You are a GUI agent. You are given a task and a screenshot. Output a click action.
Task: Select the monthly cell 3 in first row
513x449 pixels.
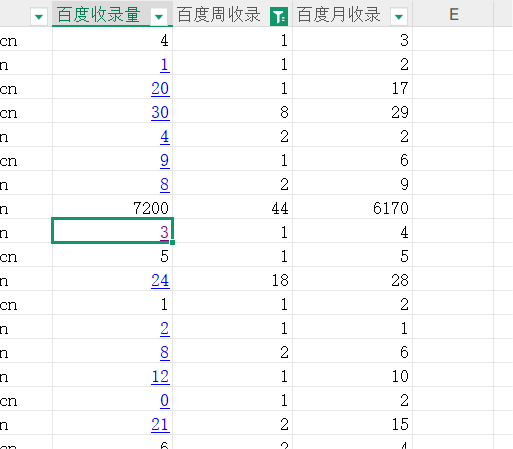353,40
